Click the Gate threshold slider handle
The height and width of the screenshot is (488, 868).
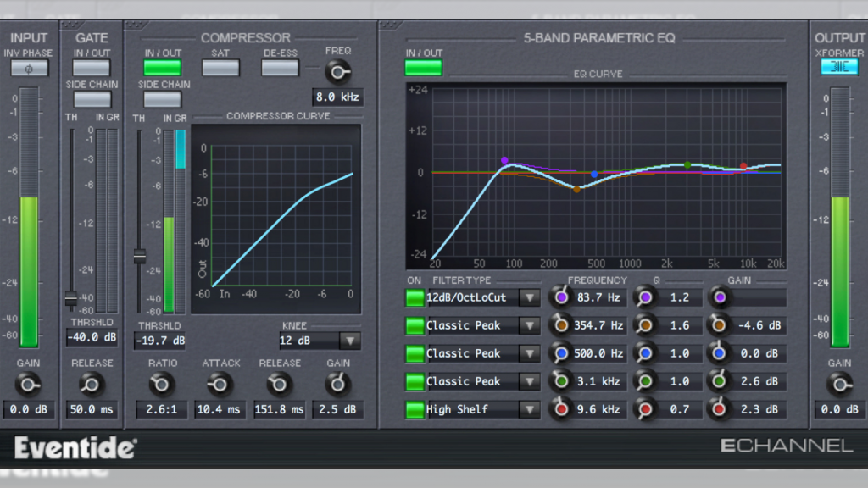tap(71, 299)
